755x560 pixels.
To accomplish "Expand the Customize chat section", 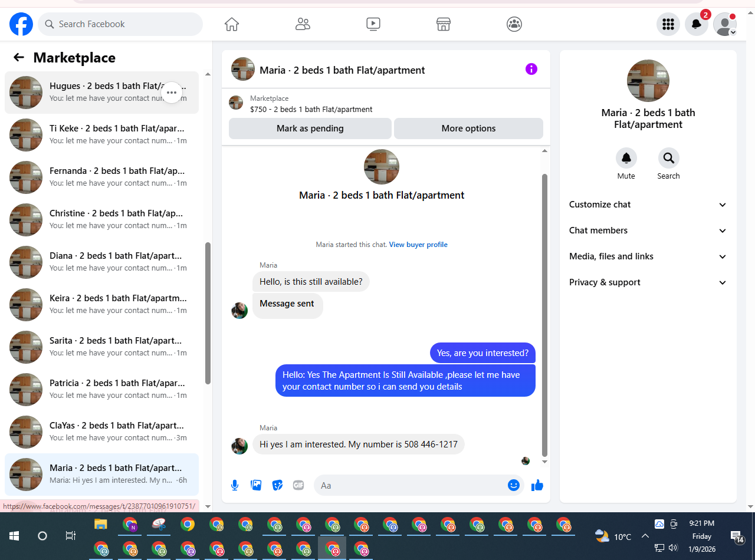I will pos(648,205).
